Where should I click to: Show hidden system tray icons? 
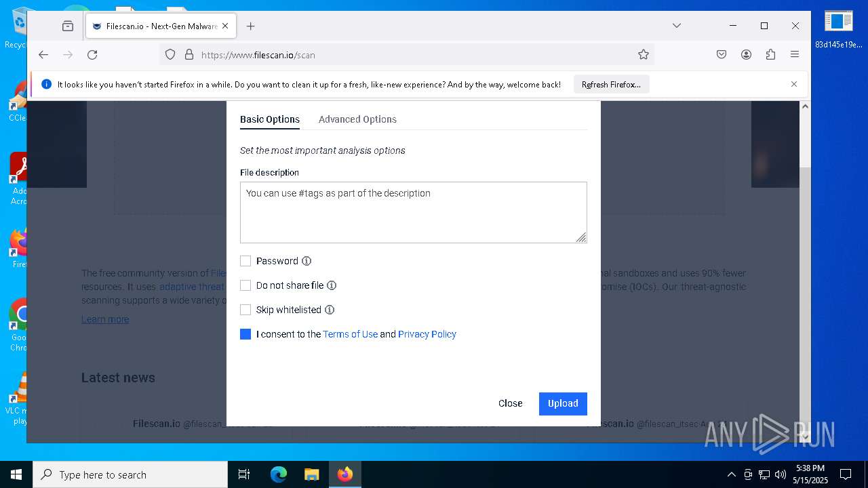(x=731, y=474)
